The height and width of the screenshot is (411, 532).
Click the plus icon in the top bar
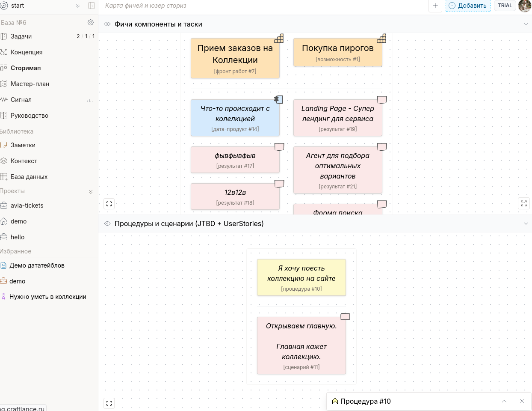[435, 6]
